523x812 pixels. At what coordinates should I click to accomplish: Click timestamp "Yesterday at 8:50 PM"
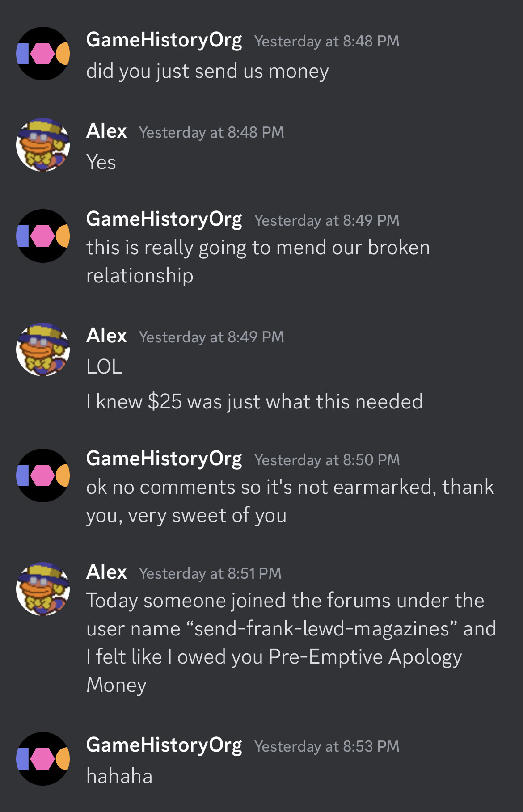(x=327, y=460)
